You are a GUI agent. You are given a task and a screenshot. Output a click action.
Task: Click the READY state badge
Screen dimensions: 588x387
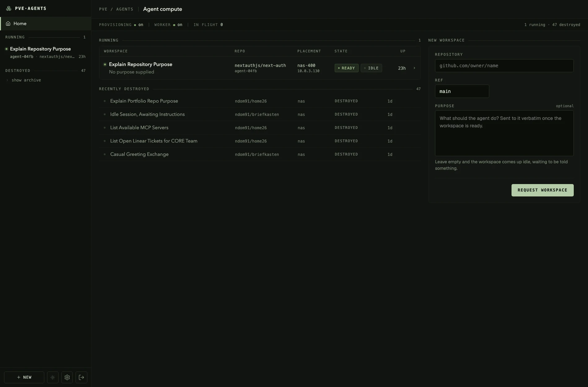pyautogui.click(x=346, y=68)
